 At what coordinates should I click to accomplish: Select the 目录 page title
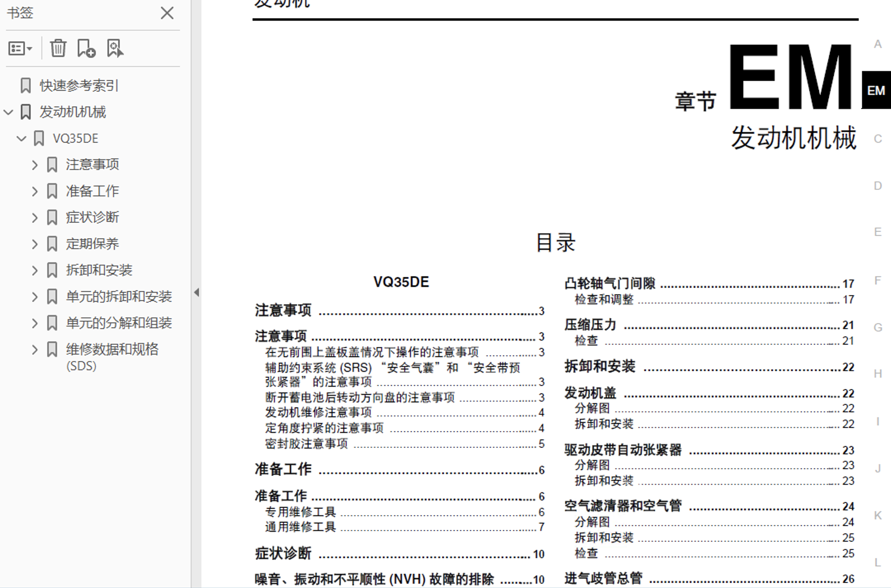[555, 242]
